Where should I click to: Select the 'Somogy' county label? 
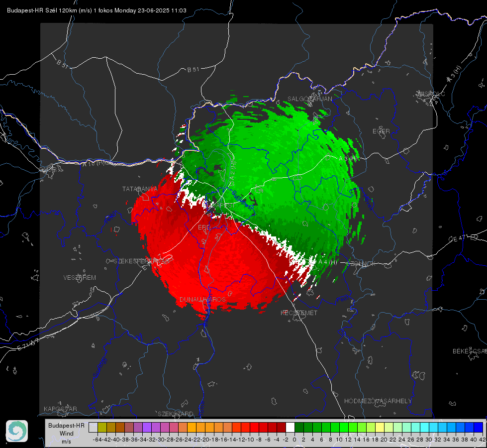100,367
